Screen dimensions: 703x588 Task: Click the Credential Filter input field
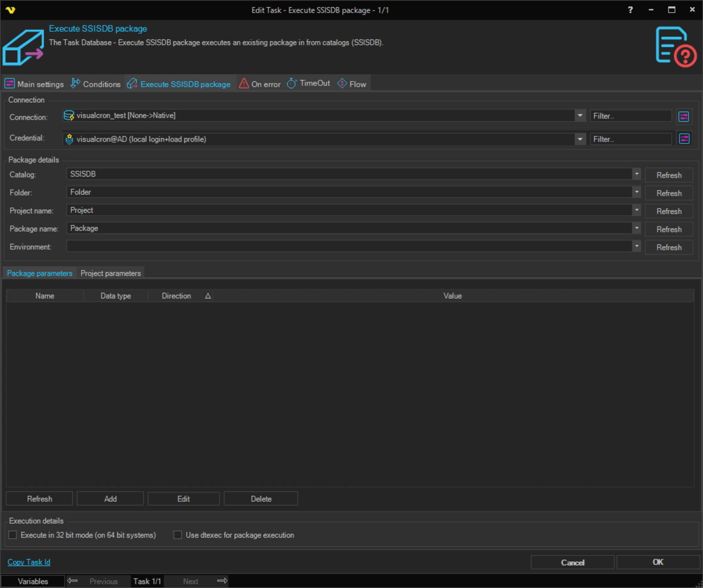[630, 139]
